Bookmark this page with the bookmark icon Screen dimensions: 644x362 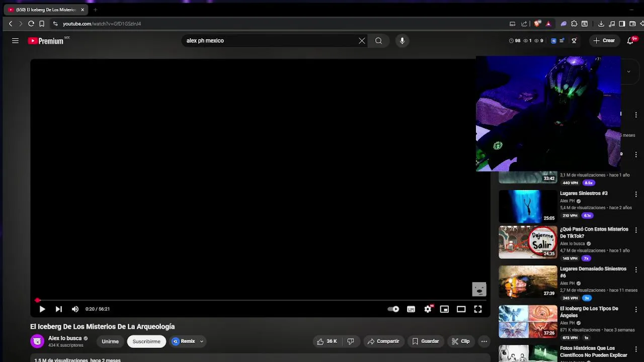(x=42, y=24)
